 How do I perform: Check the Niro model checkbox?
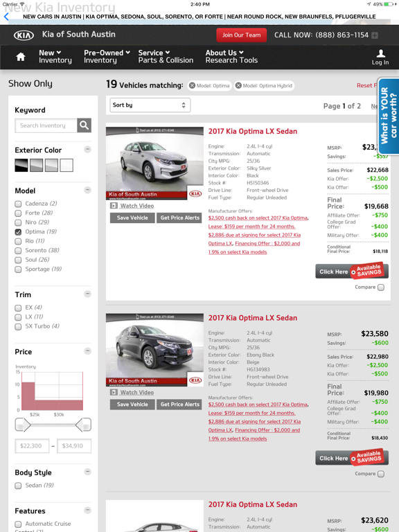coord(18,222)
